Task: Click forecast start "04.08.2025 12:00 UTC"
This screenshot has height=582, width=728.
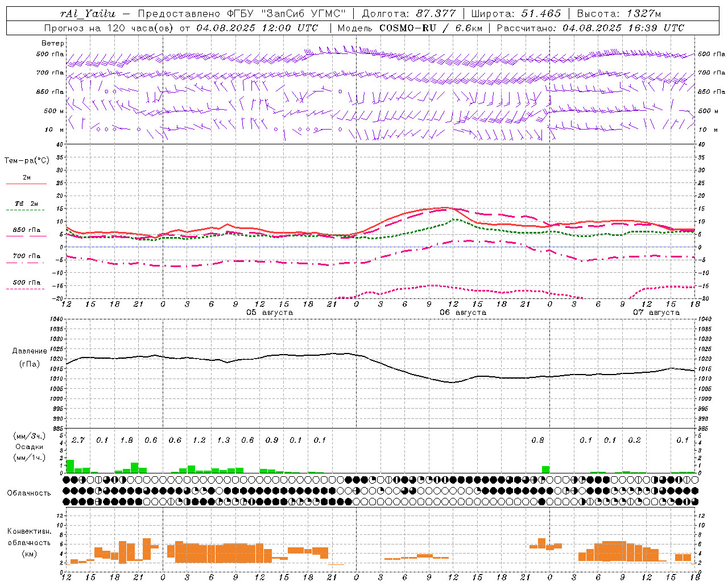Action: click(x=257, y=28)
